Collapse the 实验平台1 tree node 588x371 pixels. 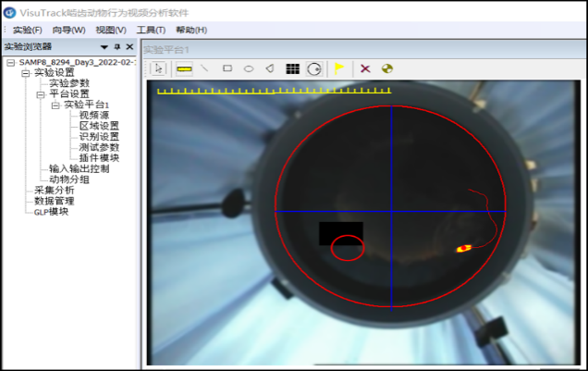pos(55,105)
